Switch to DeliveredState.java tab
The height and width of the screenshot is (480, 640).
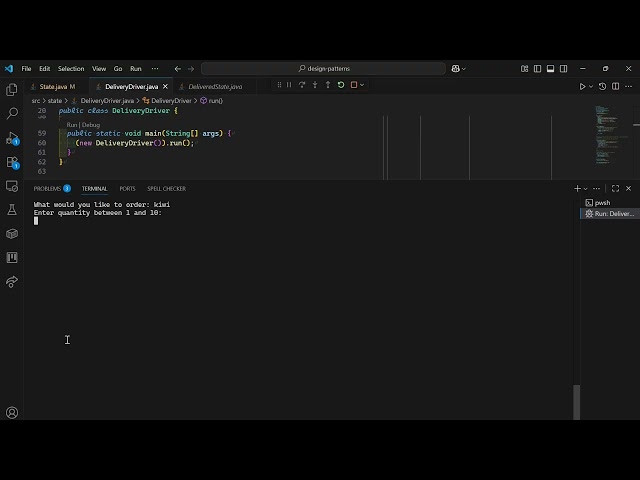(x=215, y=87)
